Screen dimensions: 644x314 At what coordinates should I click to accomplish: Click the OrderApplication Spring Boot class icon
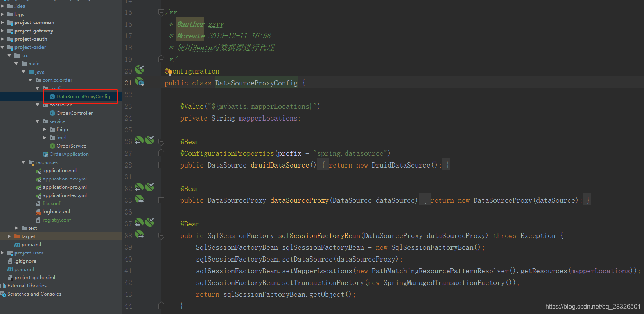click(45, 154)
